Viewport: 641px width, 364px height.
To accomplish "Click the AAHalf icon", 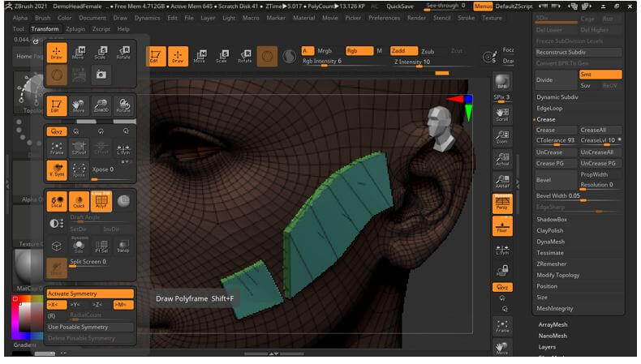I will [x=502, y=181].
